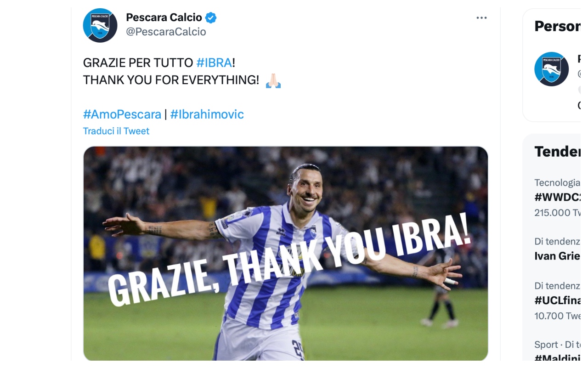Click Traduci il Tweet link
The height and width of the screenshot is (368, 588).
(x=116, y=131)
